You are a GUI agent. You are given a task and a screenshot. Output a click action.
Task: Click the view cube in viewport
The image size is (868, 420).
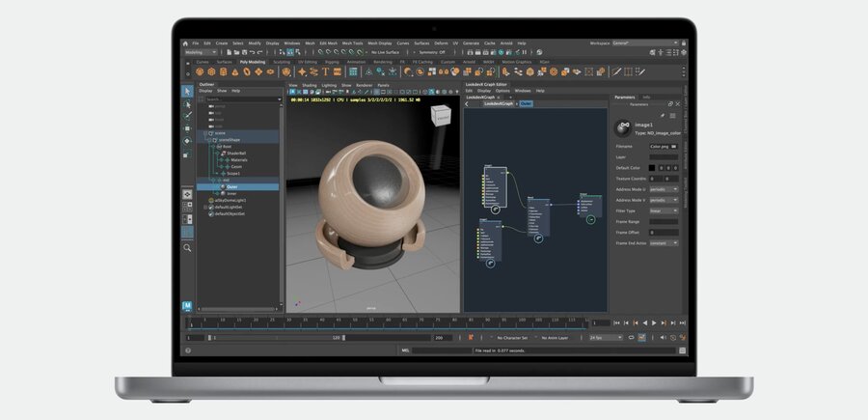(441, 117)
